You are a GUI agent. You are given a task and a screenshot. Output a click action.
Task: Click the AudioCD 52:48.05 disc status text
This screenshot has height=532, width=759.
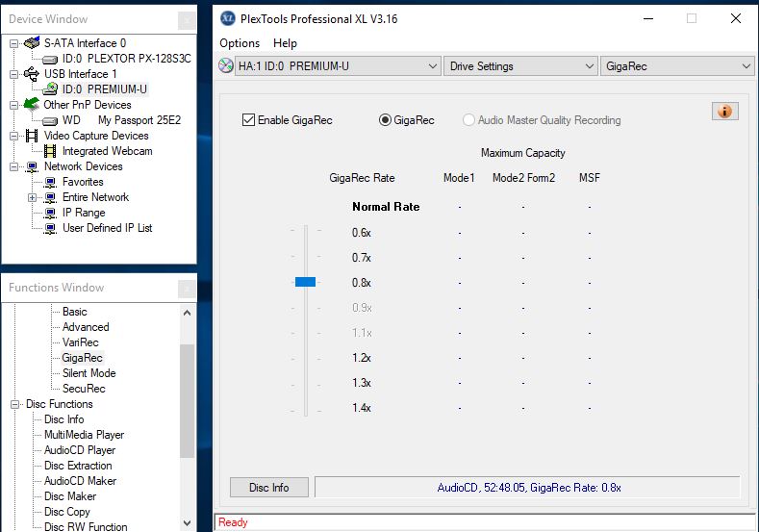coord(529,488)
